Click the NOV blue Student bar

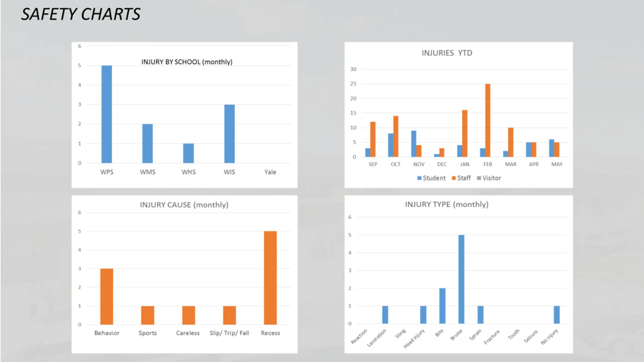[414, 144]
